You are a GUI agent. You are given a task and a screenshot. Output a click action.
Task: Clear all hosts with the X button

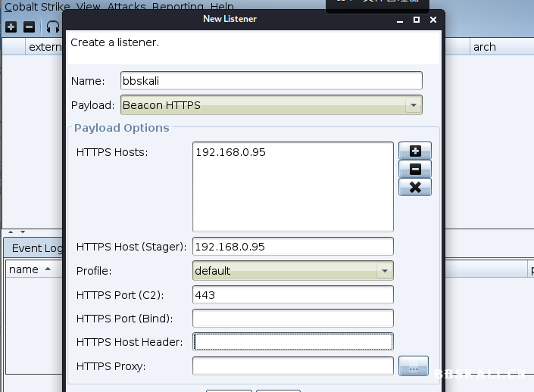[x=414, y=187]
